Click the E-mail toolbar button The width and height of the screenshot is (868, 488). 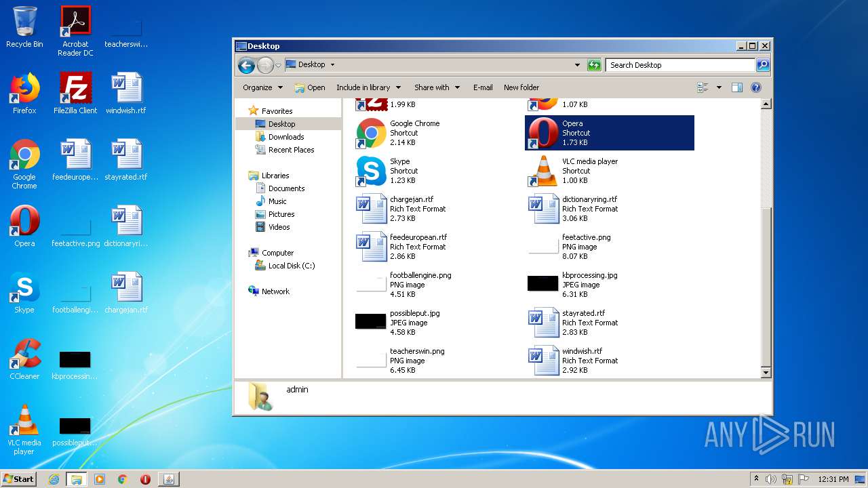pyautogui.click(x=483, y=87)
